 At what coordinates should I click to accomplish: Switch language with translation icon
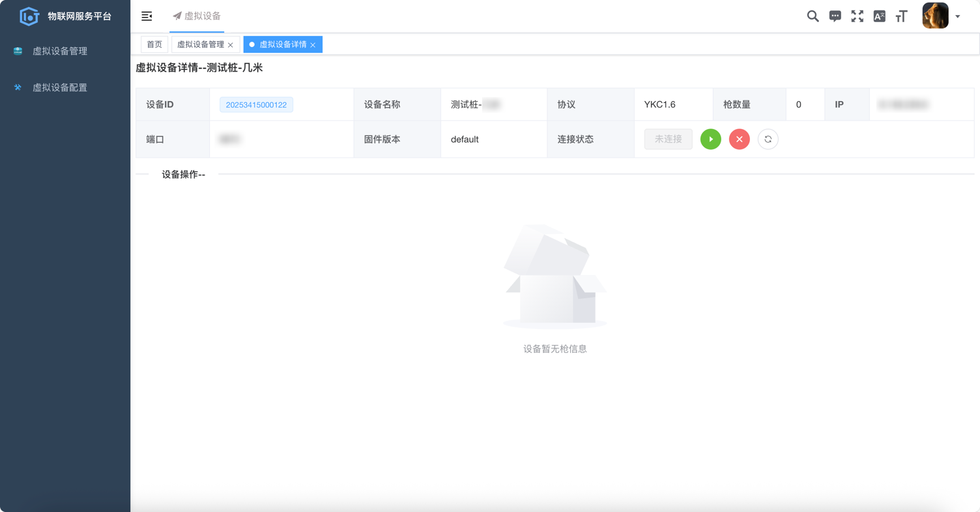879,16
